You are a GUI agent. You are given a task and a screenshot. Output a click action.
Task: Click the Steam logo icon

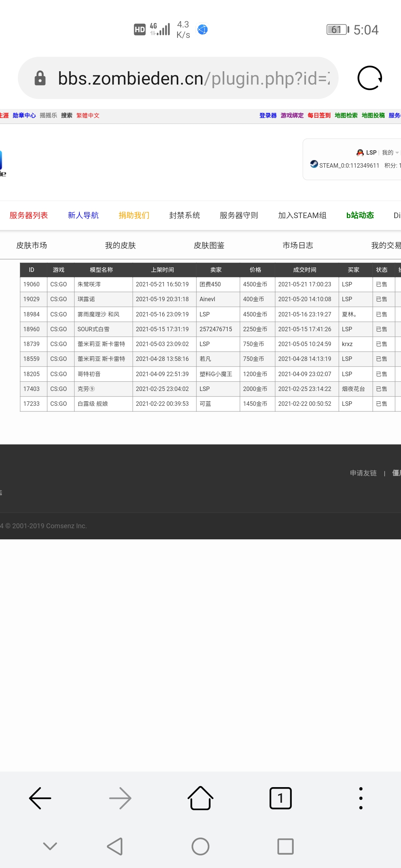[314, 164]
